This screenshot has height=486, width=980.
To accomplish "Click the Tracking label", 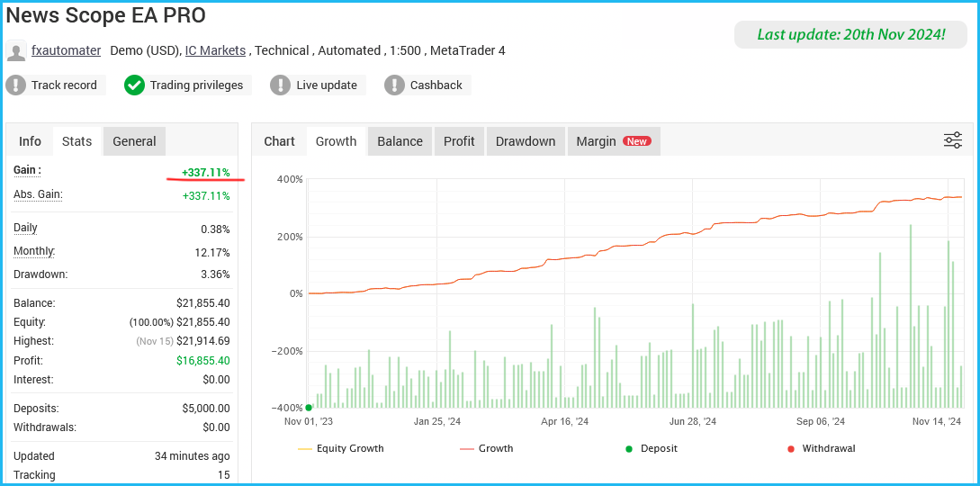I will point(34,475).
